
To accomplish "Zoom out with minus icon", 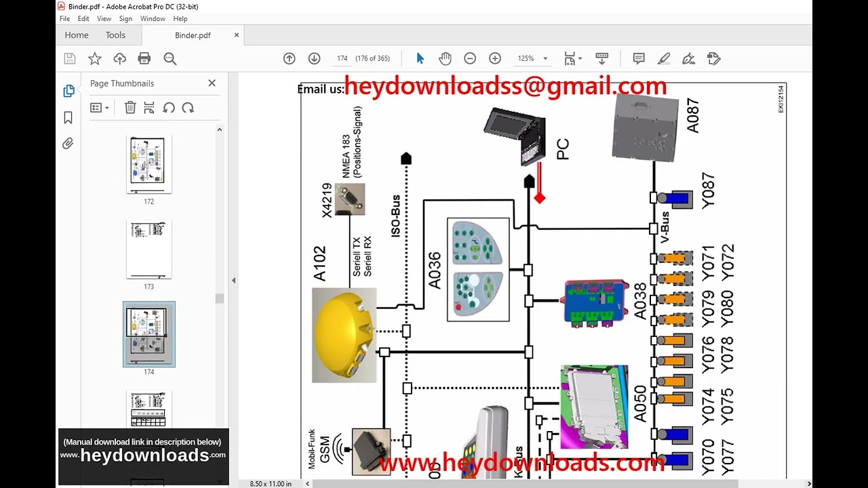I will (470, 59).
